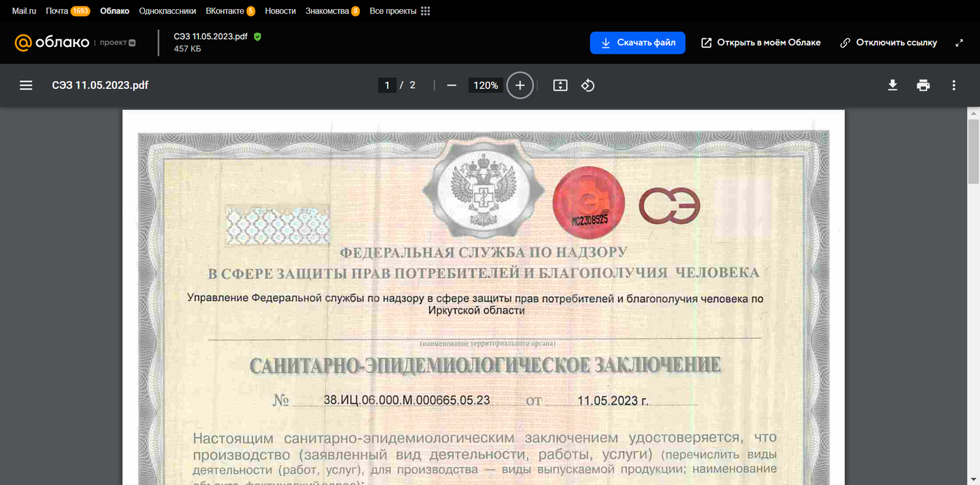Image resolution: width=980 pixels, height=485 pixels.
Task: Click the Скачать файл button
Action: pyautogui.click(x=637, y=43)
